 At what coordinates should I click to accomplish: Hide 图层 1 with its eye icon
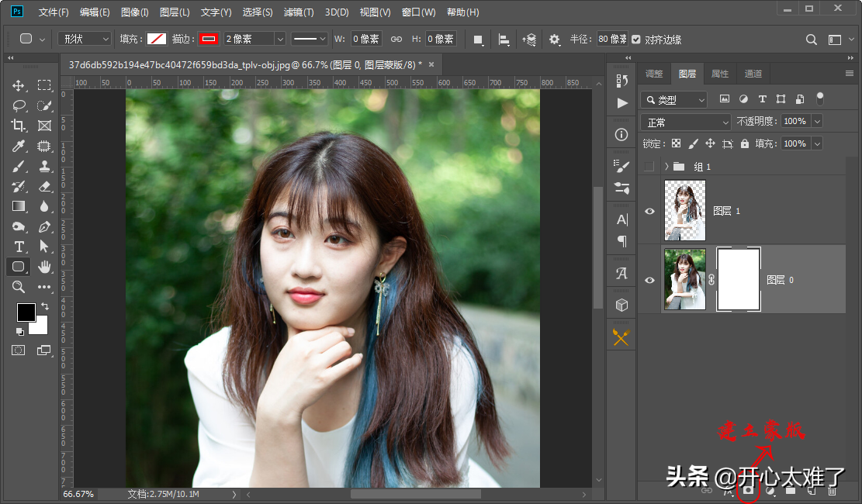649,211
